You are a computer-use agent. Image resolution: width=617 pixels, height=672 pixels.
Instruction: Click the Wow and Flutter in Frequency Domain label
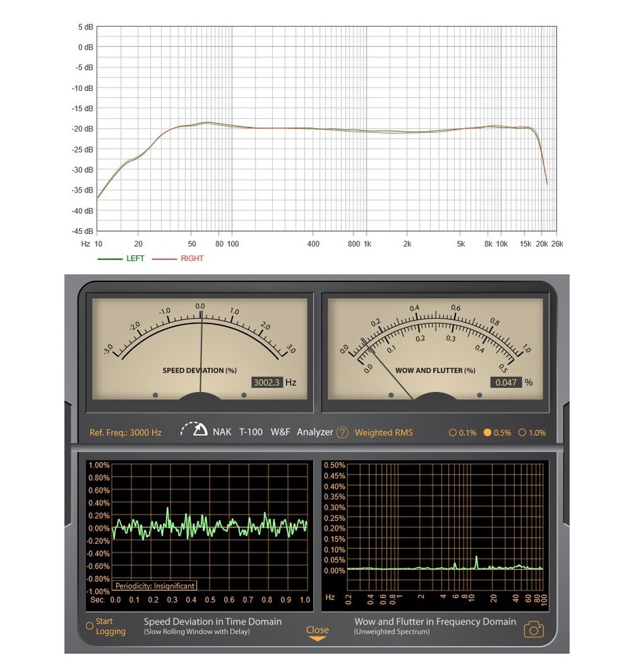[x=435, y=622]
